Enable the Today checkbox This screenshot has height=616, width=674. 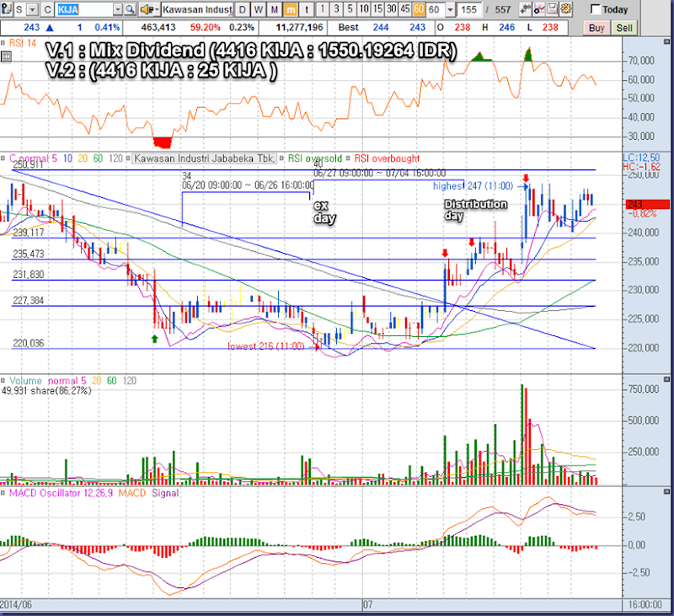click(596, 10)
